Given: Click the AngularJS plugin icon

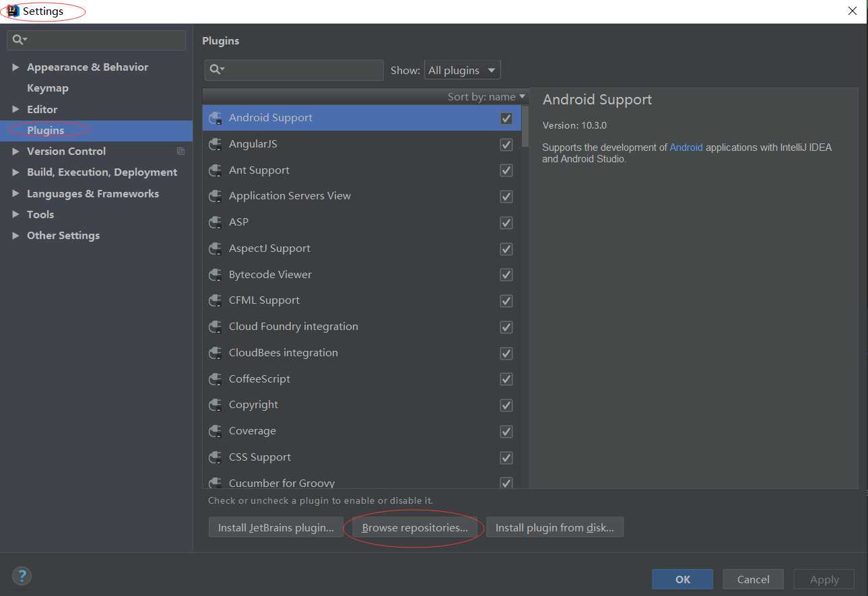Looking at the screenshot, I should (215, 144).
